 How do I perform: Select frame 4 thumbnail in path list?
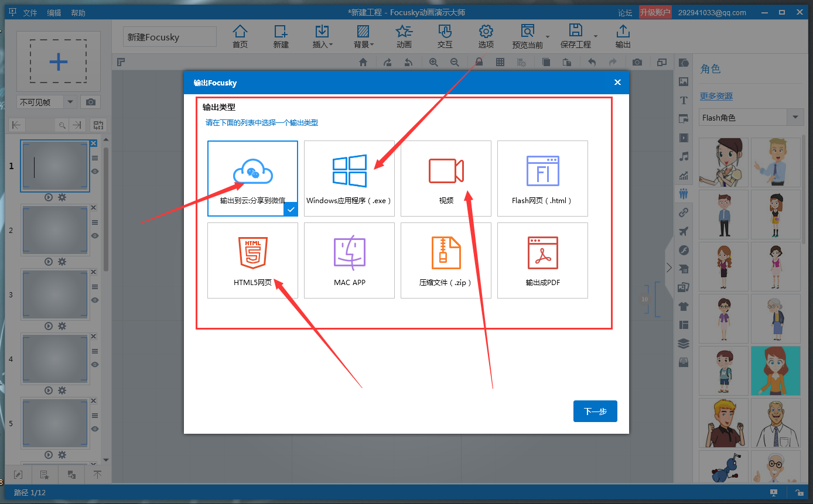tap(55, 359)
